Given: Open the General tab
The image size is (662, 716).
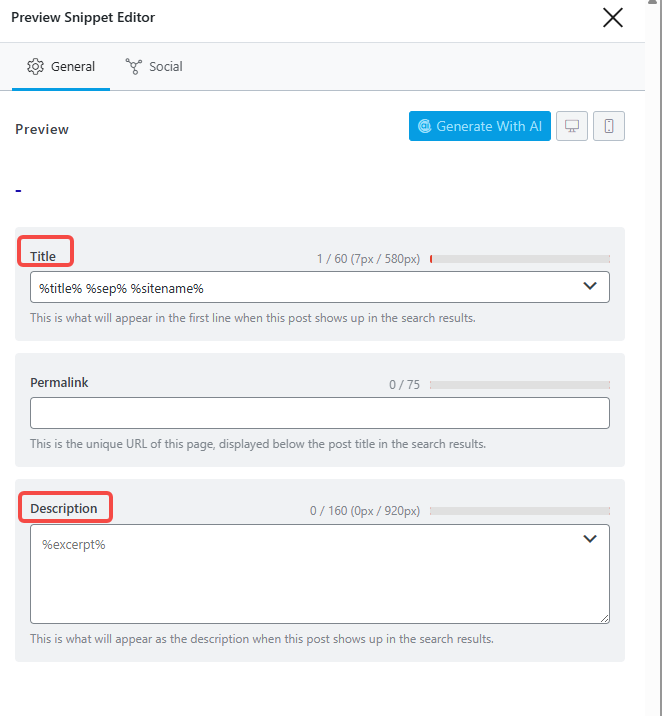Looking at the screenshot, I should 61,67.
